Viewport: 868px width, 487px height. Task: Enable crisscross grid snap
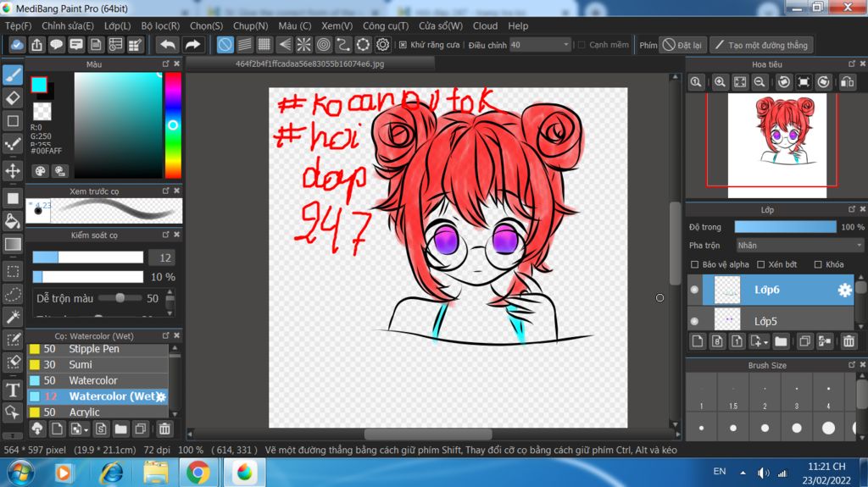[264, 45]
